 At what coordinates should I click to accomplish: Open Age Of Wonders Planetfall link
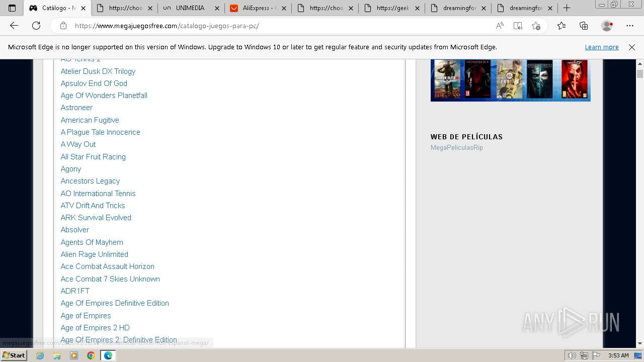click(104, 96)
